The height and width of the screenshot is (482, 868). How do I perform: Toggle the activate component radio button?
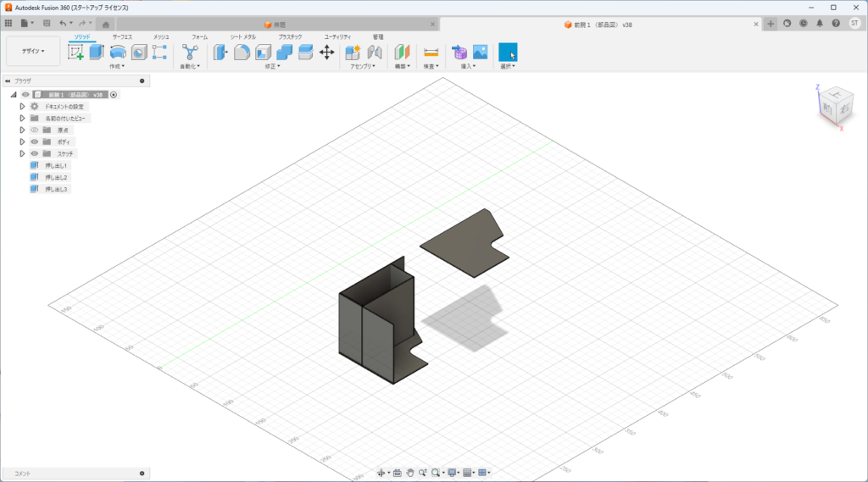click(x=114, y=95)
